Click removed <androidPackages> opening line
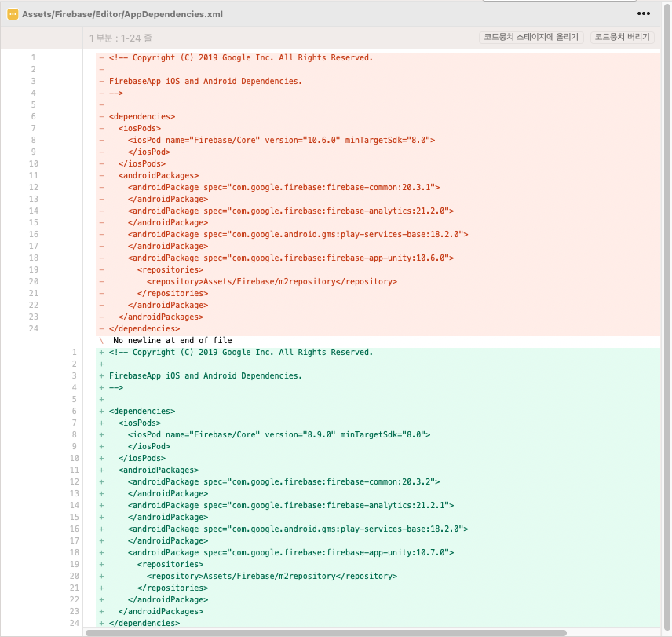 pyautogui.click(x=378, y=176)
